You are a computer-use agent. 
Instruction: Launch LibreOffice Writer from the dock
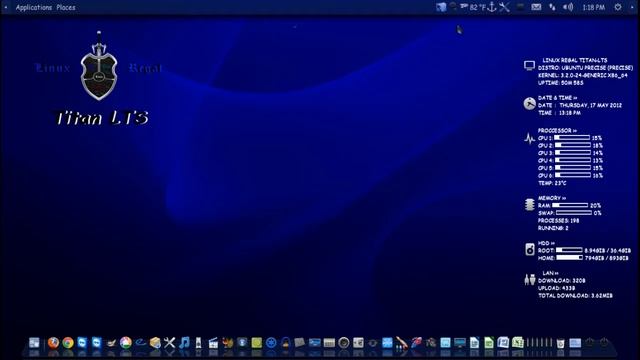coord(474,342)
